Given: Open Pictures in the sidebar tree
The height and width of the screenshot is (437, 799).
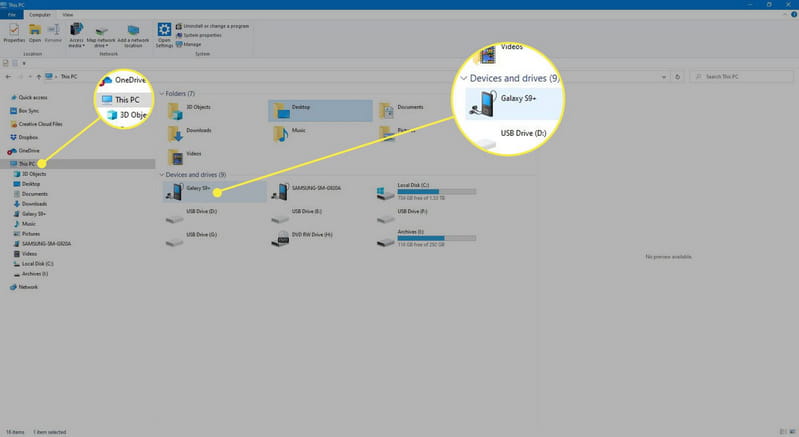Looking at the screenshot, I should tap(26, 234).
